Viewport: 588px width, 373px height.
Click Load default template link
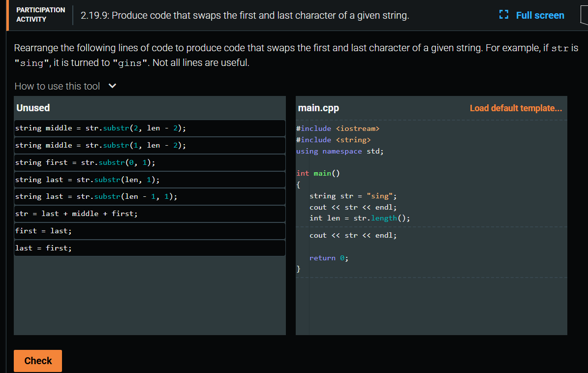coord(516,108)
